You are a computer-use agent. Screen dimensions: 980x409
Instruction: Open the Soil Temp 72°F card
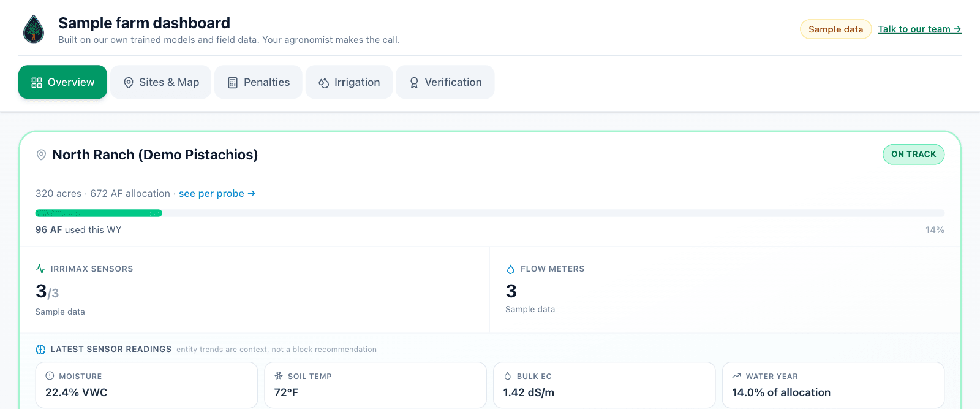[375, 385]
